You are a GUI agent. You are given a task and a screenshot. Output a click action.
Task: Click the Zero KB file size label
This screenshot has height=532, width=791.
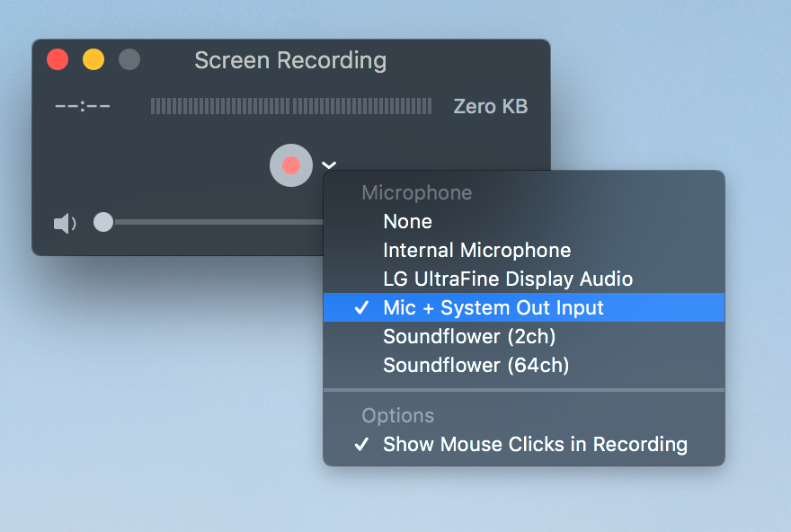tap(491, 106)
